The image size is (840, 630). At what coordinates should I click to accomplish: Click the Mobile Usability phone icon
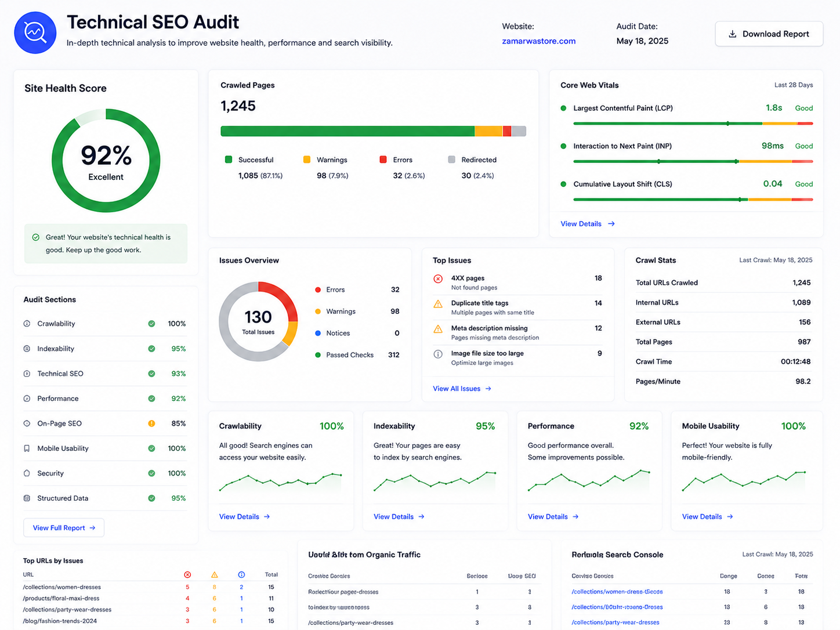(x=27, y=448)
